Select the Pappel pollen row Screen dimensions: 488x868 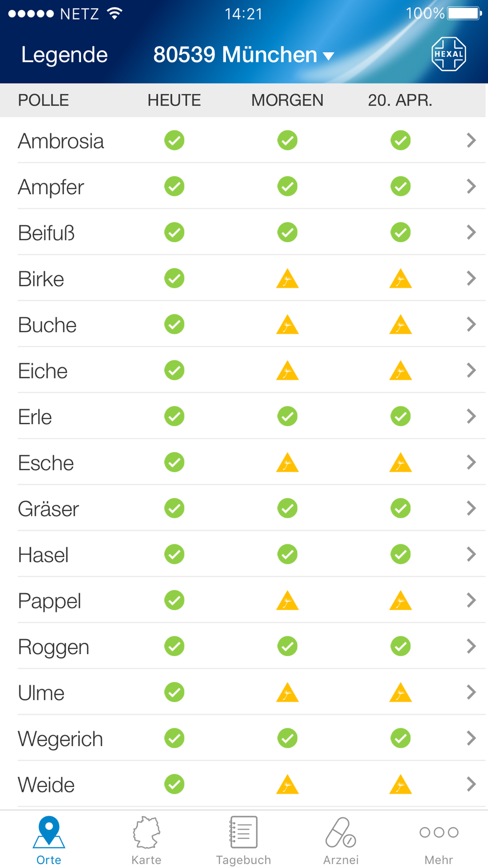(x=244, y=600)
